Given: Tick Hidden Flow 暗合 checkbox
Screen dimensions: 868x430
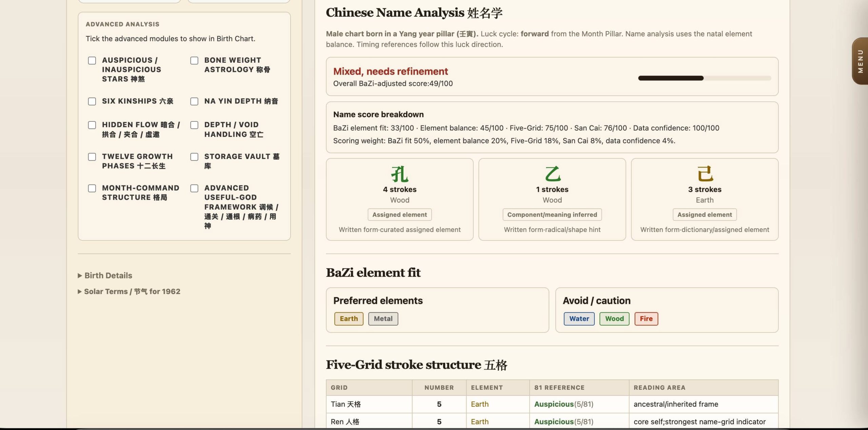Looking at the screenshot, I should click(92, 125).
